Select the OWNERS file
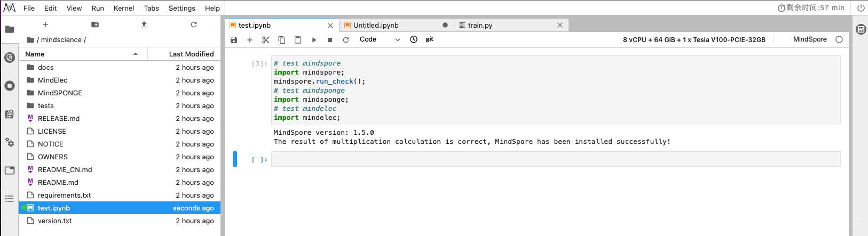Viewport: 868px width, 236px height. point(120,157)
